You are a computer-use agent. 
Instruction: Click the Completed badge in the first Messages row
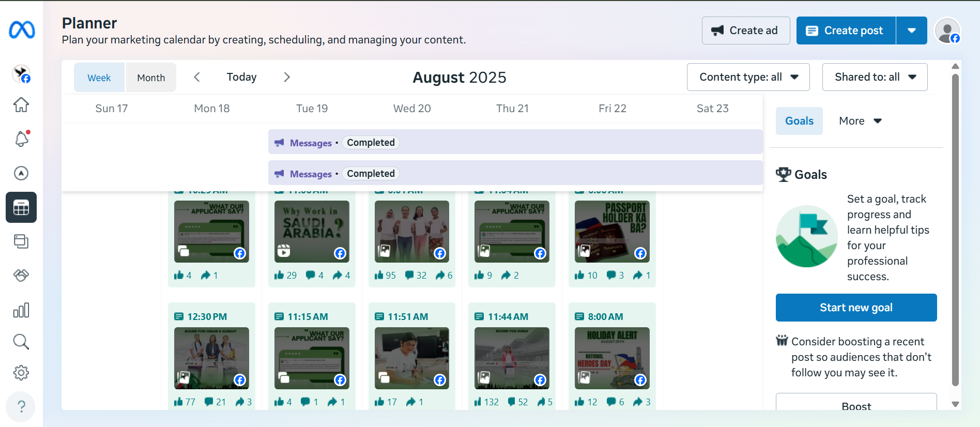371,143
